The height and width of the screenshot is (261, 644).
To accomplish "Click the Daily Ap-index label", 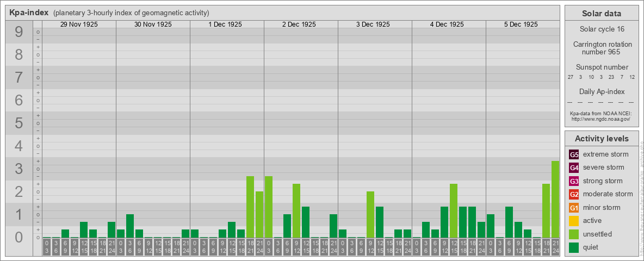I will [602, 91].
